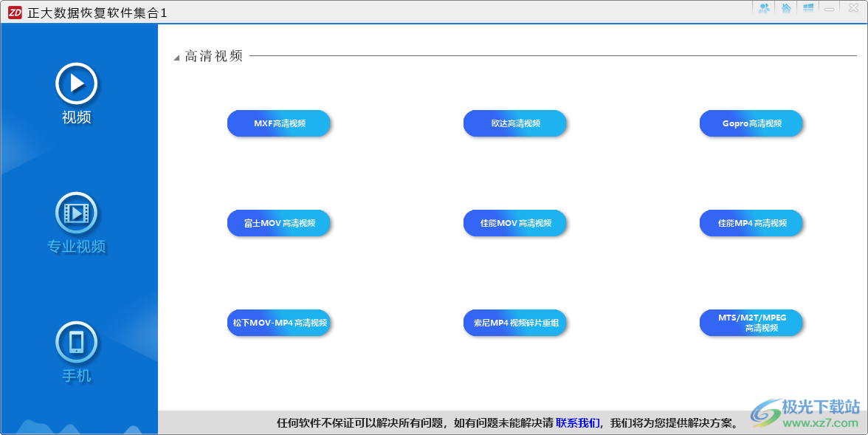
Task: Choose 富士MOV高清视频 recovery
Action: [x=279, y=223]
